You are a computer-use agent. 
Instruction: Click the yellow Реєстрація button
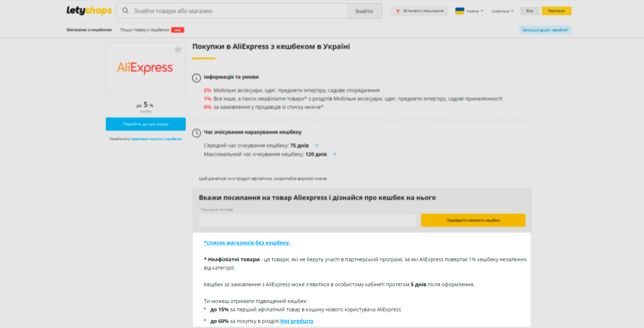pyautogui.click(x=556, y=11)
